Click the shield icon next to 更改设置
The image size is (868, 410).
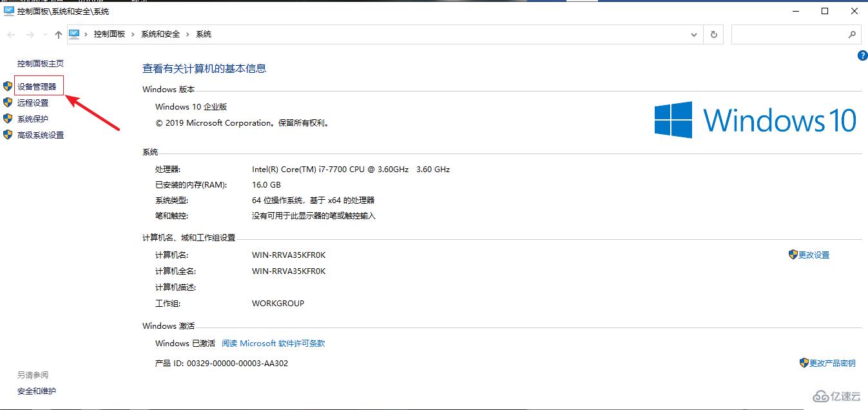(793, 255)
